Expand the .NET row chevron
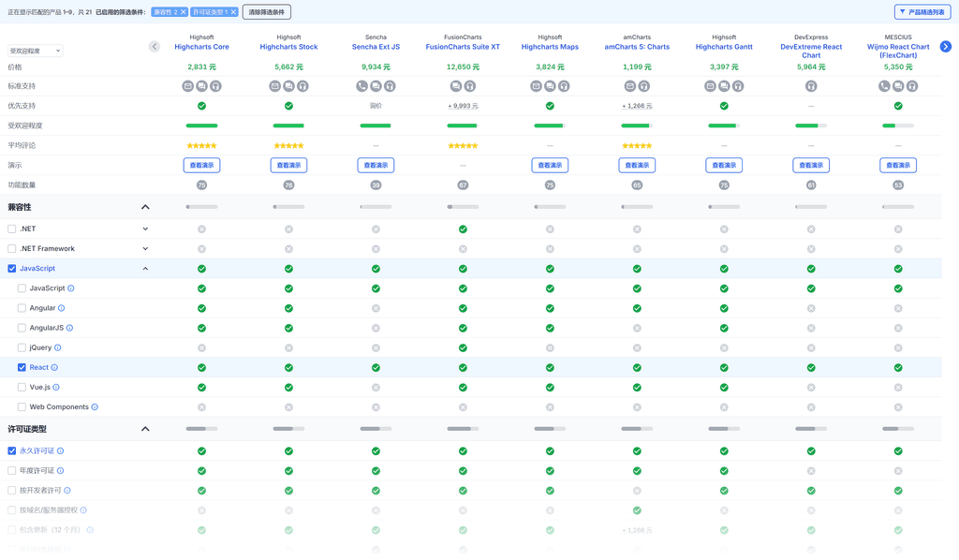This screenshot has width=959, height=560. (x=145, y=228)
